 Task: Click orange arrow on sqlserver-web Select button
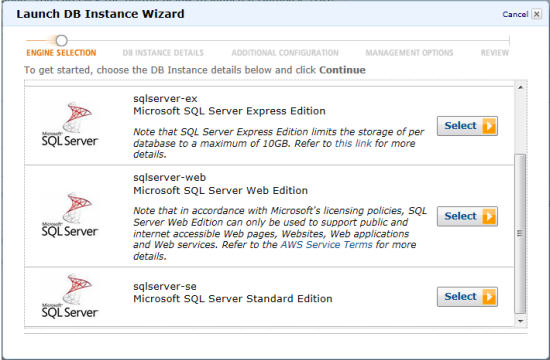(x=489, y=216)
